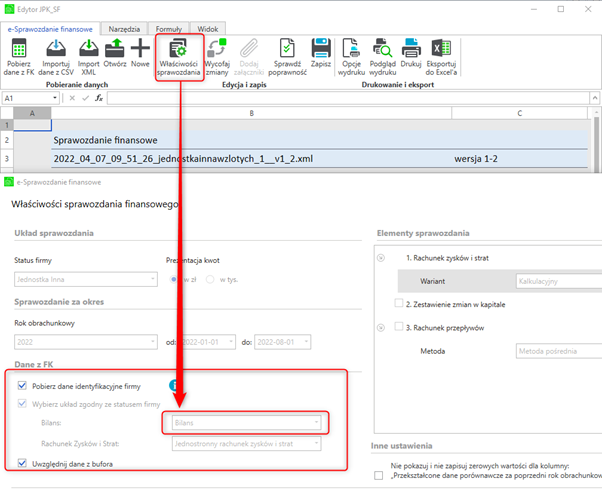The height and width of the screenshot is (494, 602).
Task: Click Importuj dane z CSV icon
Action: pos(56,48)
